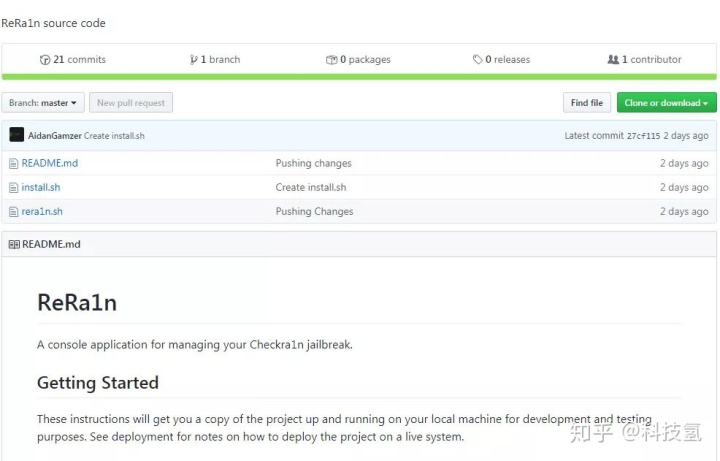
Task: Open the 1 contributor link
Action: (x=645, y=60)
